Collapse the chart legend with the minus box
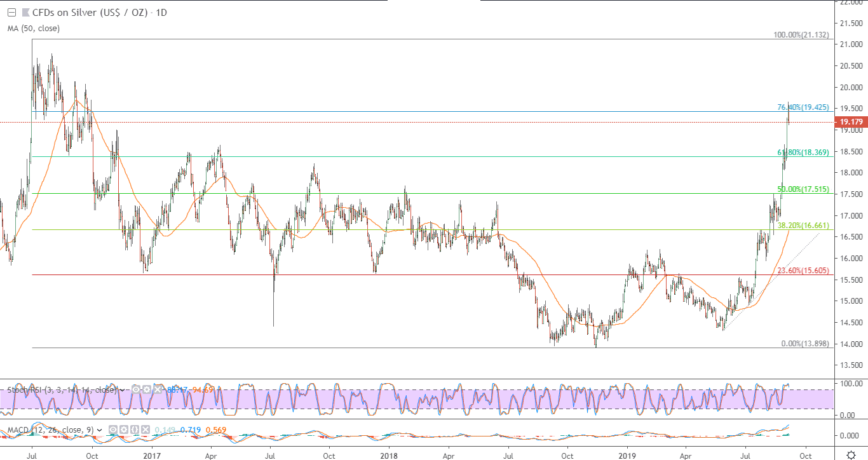This screenshot has width=868, height=460. [x=11, y=12]
